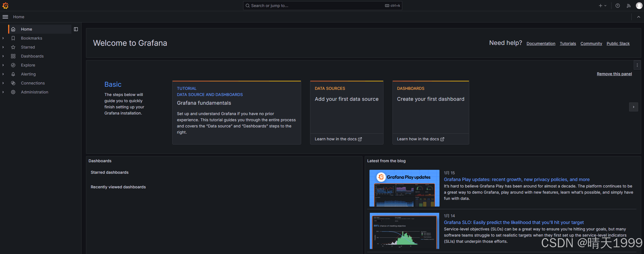Click the Latest from the blog title

coord(386,161)
